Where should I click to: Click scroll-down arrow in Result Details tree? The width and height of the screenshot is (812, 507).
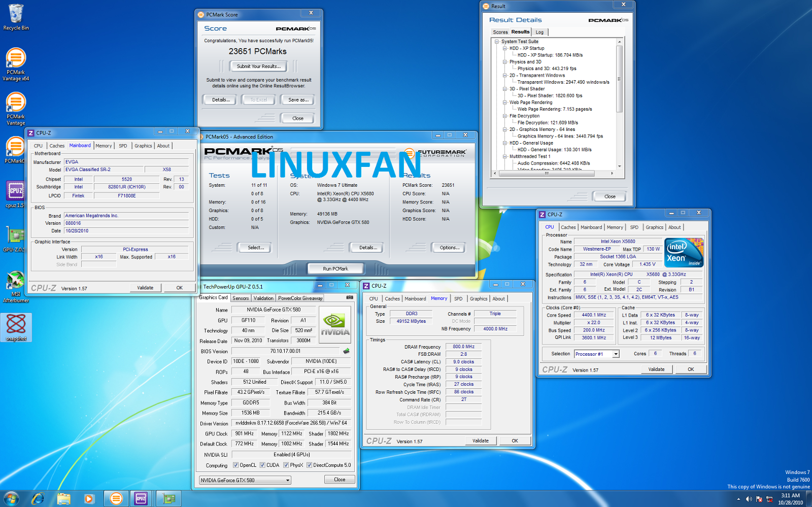coord(619,166)
